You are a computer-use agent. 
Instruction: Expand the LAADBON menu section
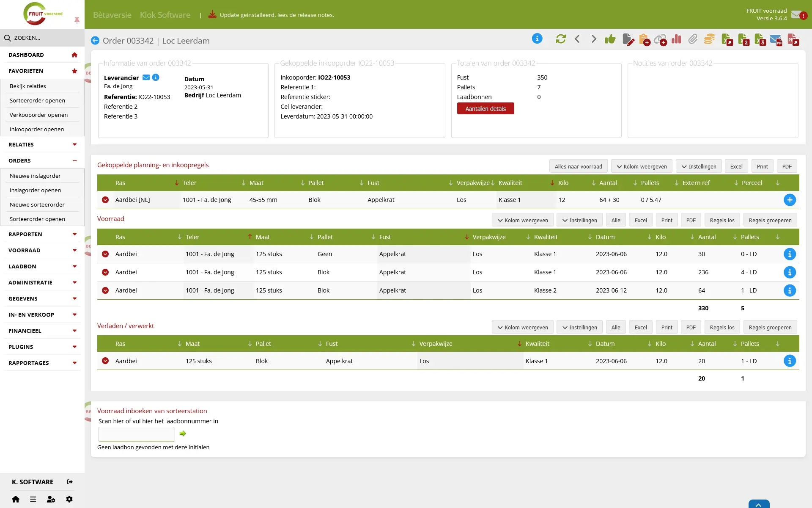click(42, 266)
